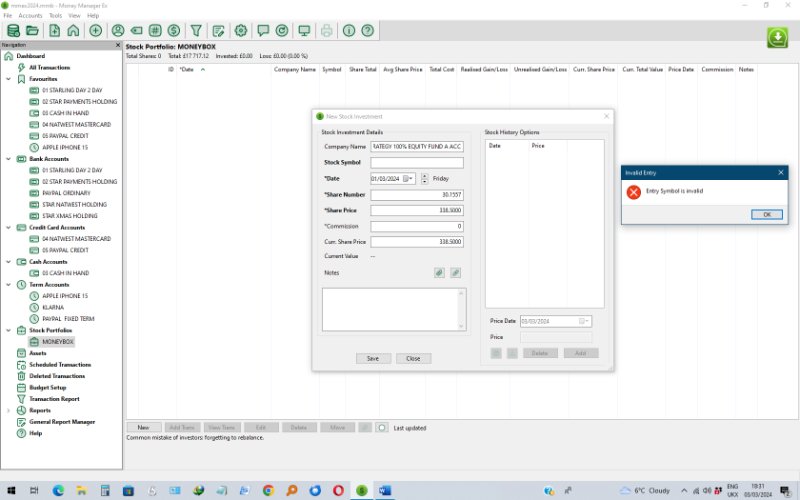Open the Payee manager person icon in toolbar

tap(118, 31)
